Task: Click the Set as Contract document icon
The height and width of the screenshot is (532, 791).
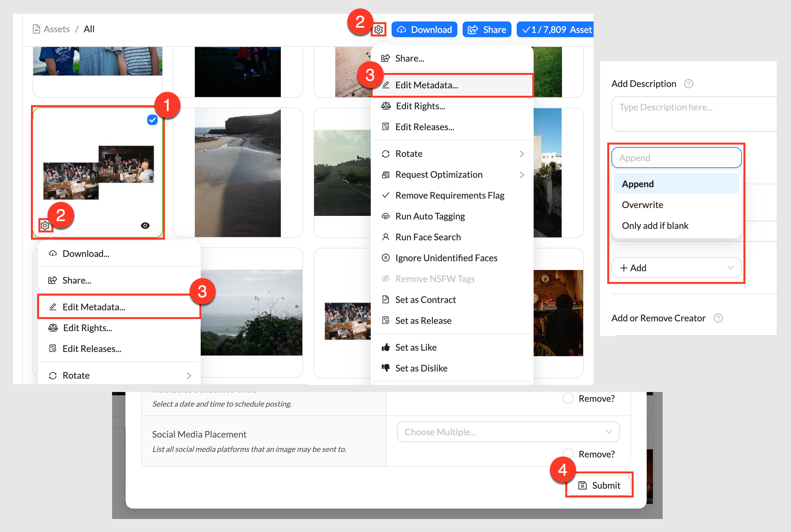Action: (x=386, y=299)
